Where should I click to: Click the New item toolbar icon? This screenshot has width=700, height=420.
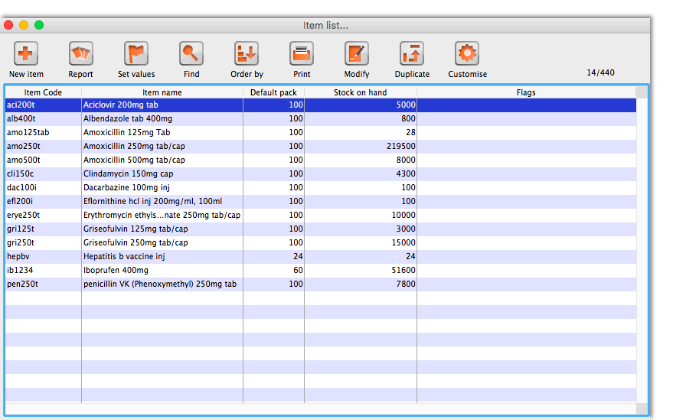pos(26,54)
